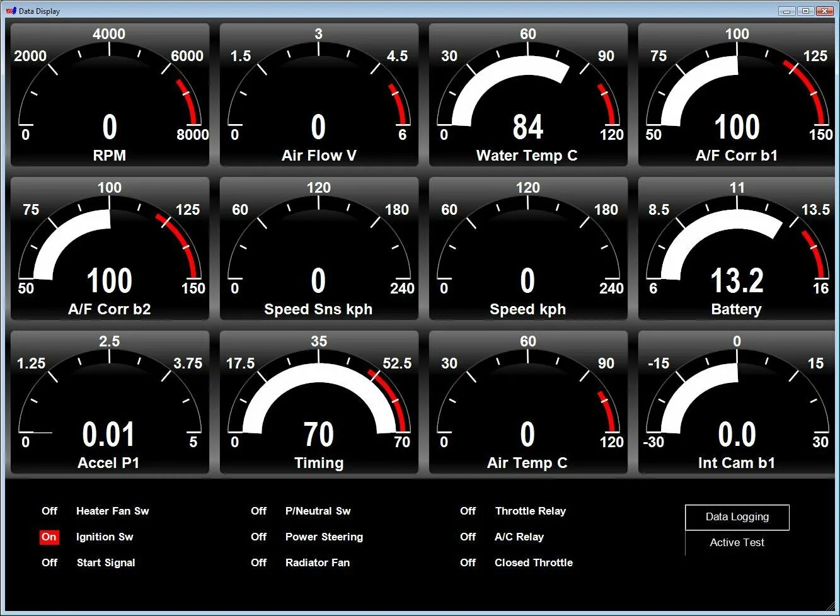Click the Closed Throttle Off indicator
This screenshot has height=616, width=840.
468,562
